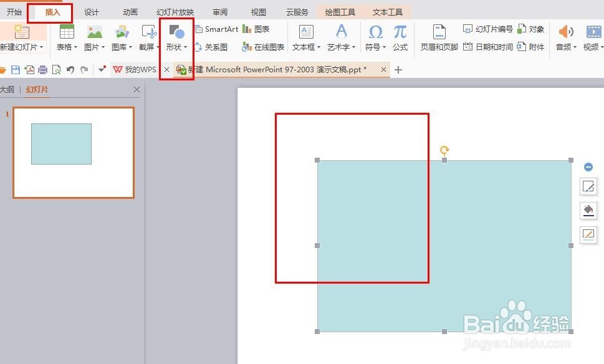Viewport: 604px width, 364px height.
Task: Open the 云服务 Cloud Services tab
Action: tap(297, 12)
